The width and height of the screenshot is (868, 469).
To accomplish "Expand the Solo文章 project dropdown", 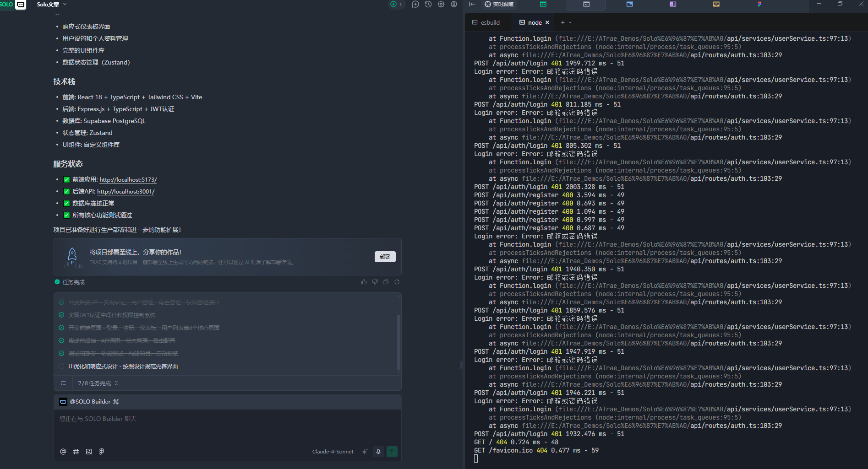I will [x=65, y=4].
